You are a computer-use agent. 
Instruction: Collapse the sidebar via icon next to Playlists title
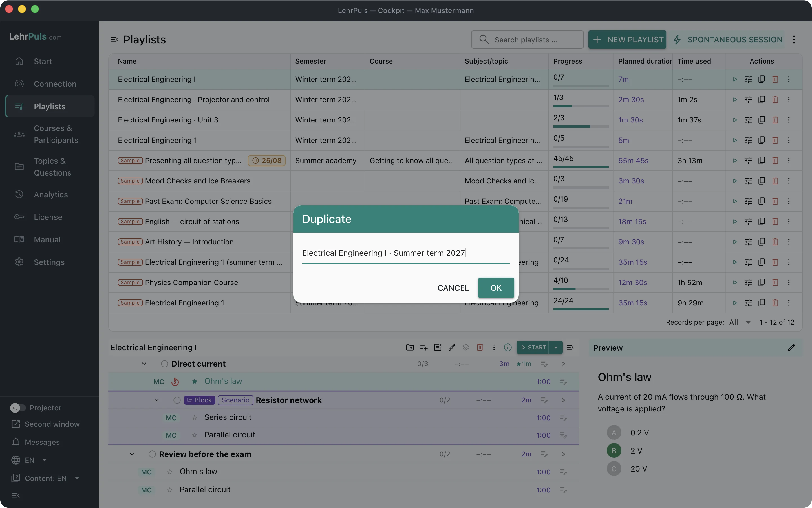point(114,40)
